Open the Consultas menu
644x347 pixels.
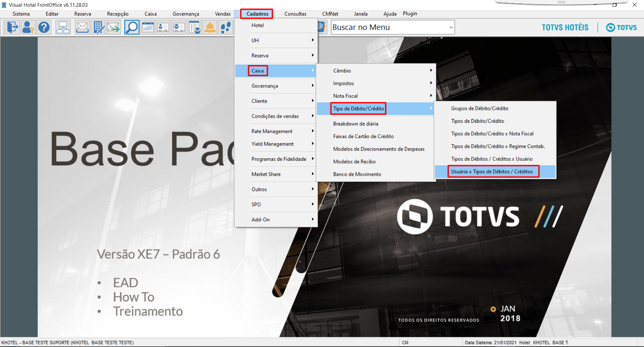295,14
